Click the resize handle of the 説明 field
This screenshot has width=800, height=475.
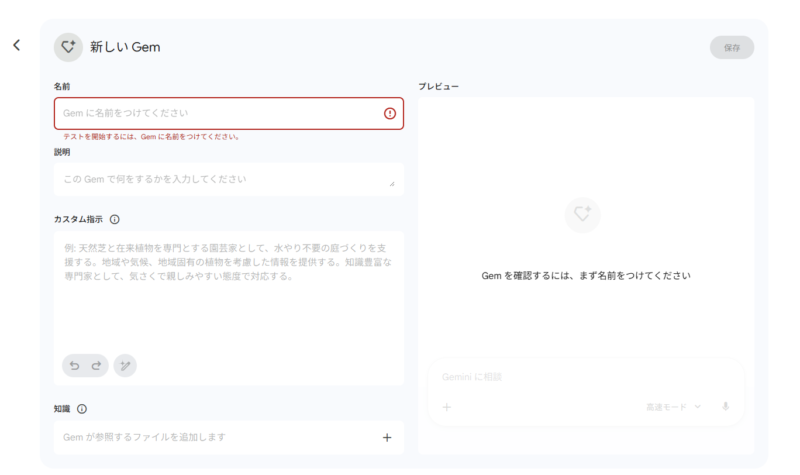[392, 184]
